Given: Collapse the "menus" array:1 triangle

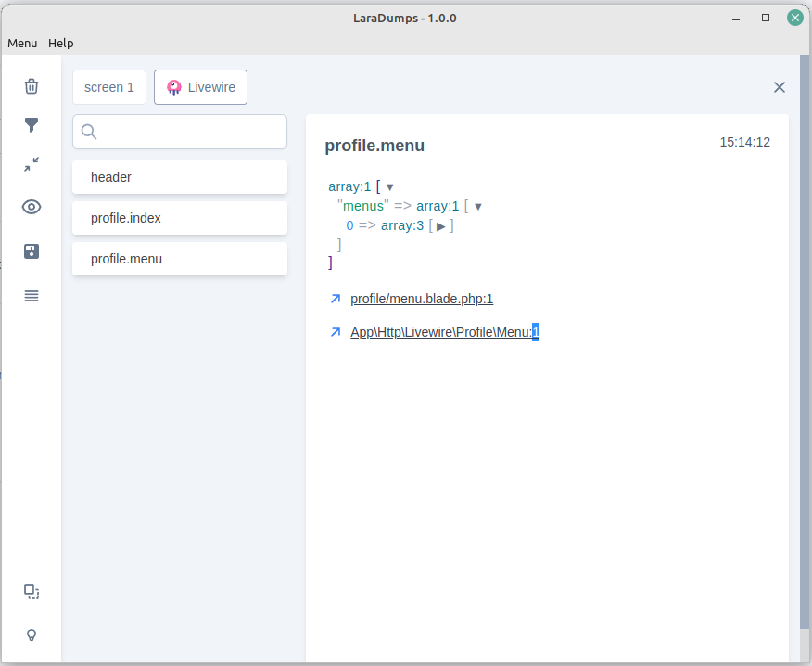Looking at the screenshot, I should pos(478,207).
